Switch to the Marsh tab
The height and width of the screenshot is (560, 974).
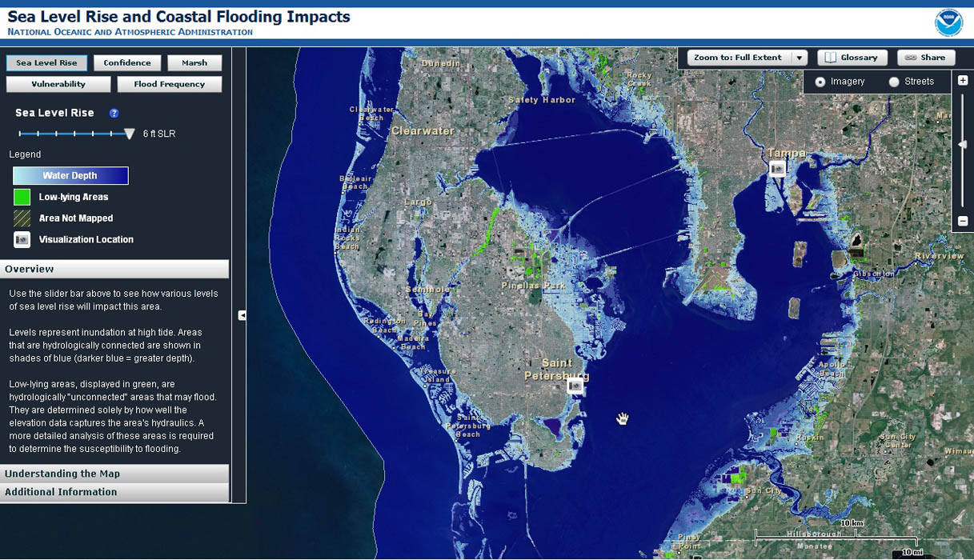[194, 63]
